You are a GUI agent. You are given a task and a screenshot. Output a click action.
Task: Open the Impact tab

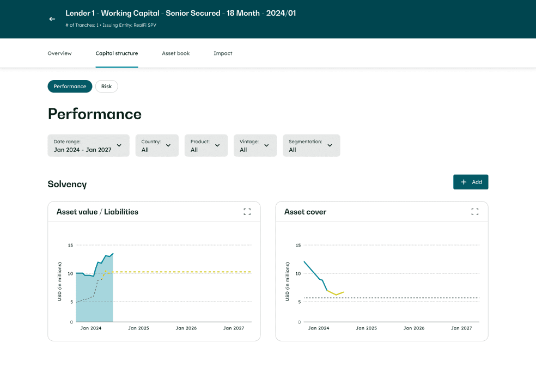pyautogui.click(x=223, y=53)
